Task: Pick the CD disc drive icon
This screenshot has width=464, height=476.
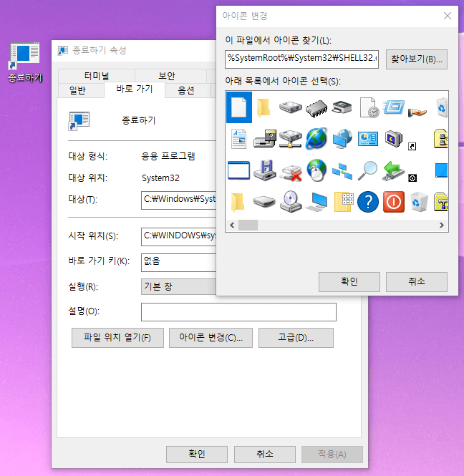Action: tap(291, 202)
